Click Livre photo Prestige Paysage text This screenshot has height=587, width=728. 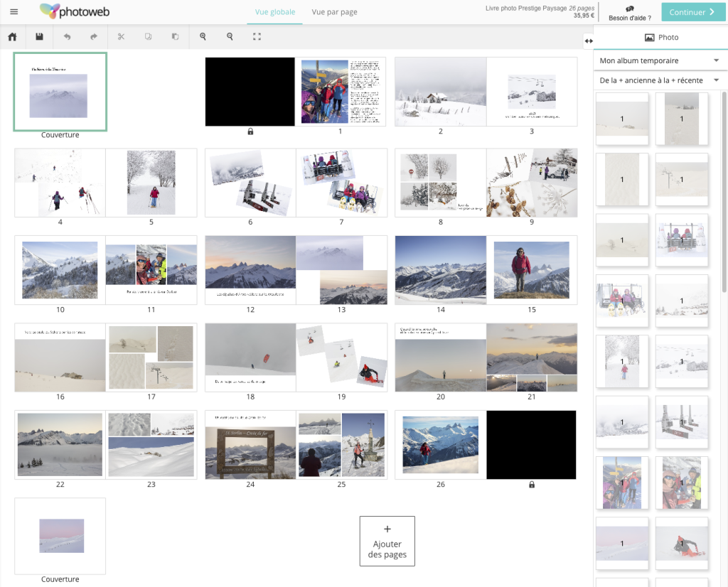click(526, 9)
